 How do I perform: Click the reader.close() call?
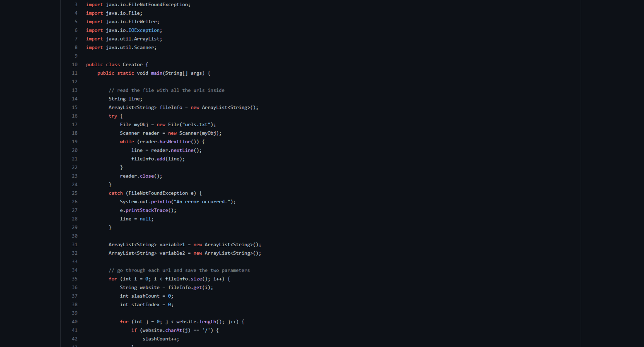(x=141, y=176)
